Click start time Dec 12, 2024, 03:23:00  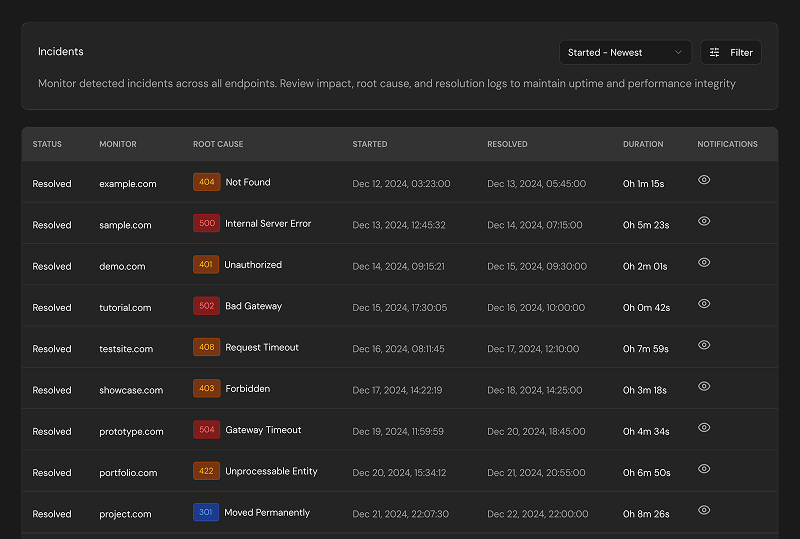(x=401, y=184)
